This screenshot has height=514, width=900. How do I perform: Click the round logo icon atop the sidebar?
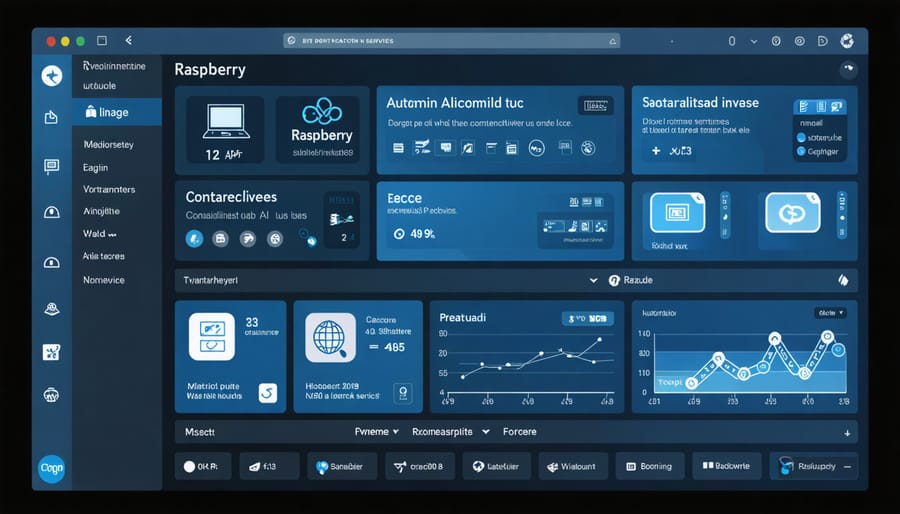pos(52,76)
